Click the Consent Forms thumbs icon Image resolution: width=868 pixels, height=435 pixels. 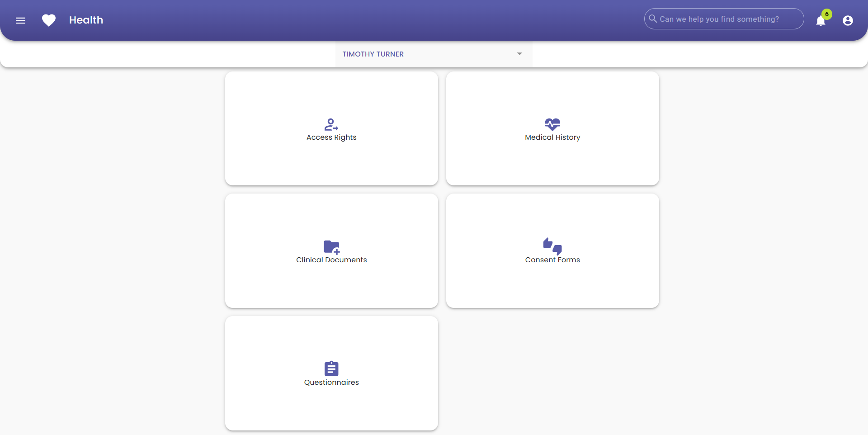(552, 246)
